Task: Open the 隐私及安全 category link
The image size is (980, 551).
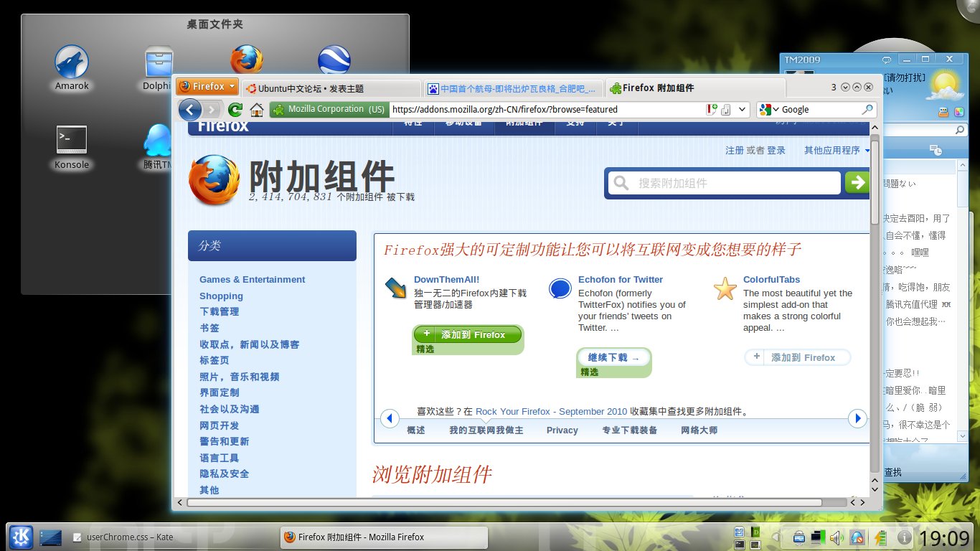Action: click(x=224, y=474)
